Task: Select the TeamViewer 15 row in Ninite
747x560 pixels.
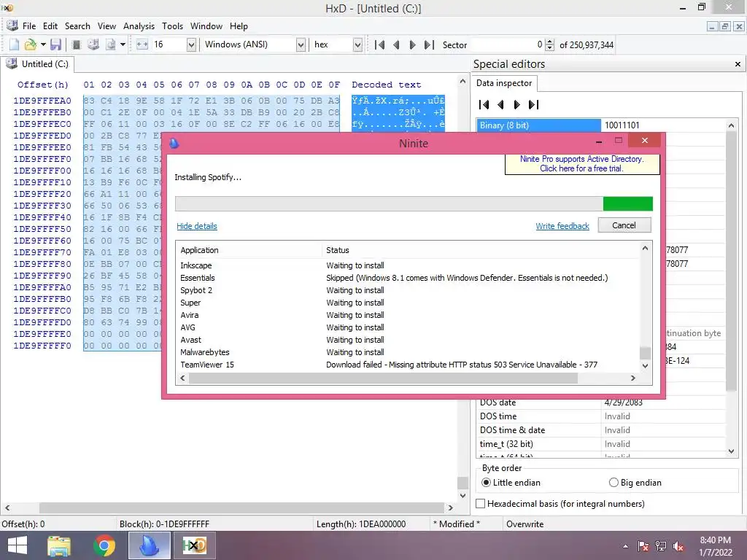Action: [408, 365]
